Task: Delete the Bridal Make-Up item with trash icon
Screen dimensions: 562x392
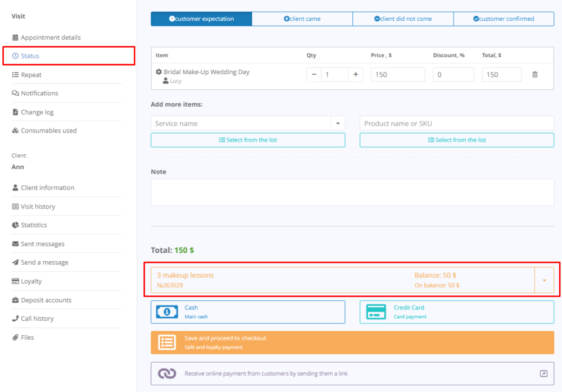Action: click(535, 75)
